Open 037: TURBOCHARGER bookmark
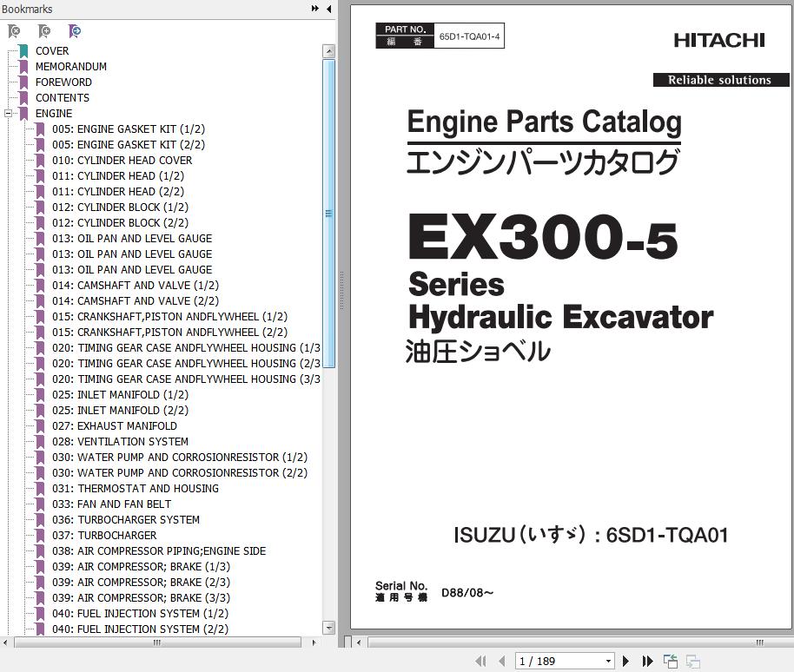 point(104,536)
